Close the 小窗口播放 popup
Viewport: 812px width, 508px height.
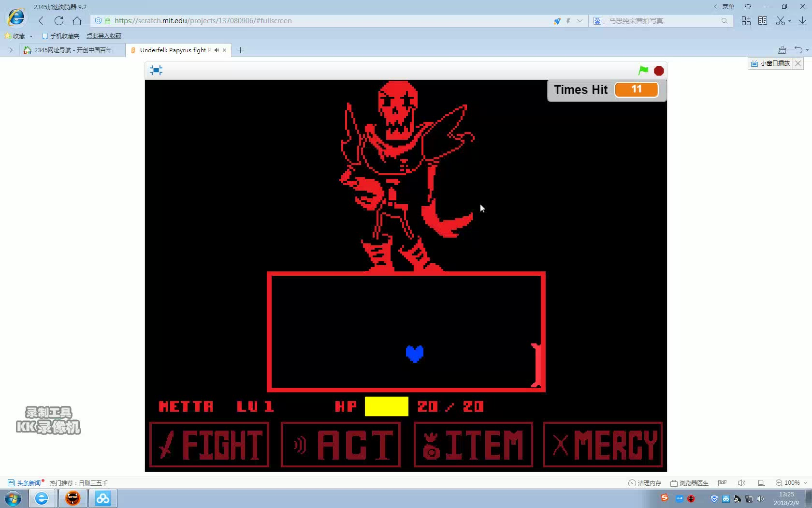(798, 63)
